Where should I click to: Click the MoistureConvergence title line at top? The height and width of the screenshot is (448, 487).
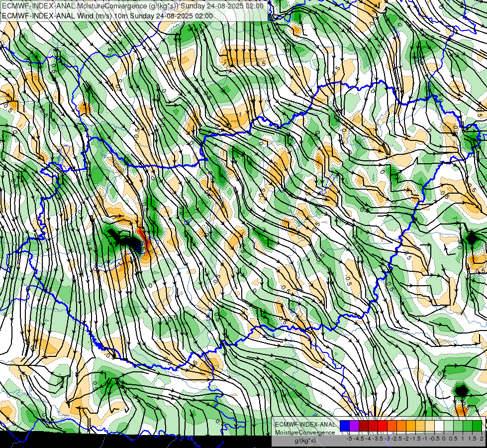(x=133, y=6)
